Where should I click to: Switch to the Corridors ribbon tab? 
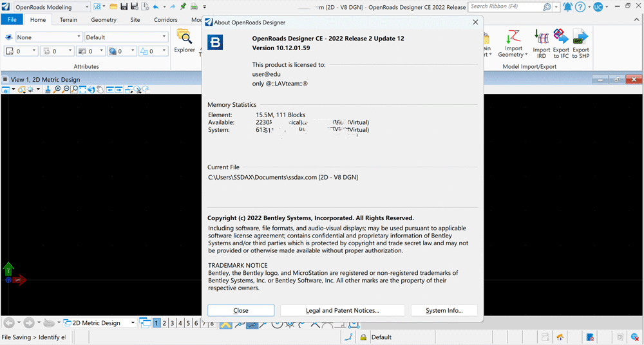166,19
